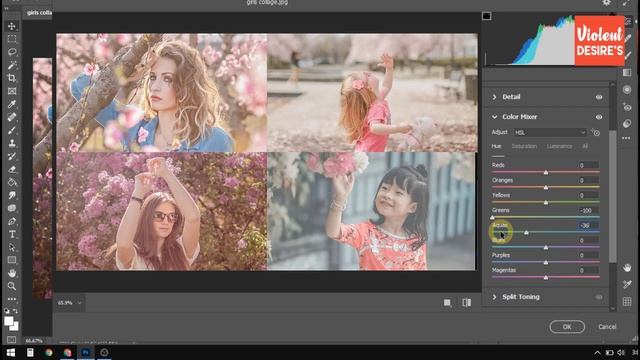The width and height of the screenshot is (640, 360).
Task: Switch to the Luminance tab
Action: pos(559,146)
